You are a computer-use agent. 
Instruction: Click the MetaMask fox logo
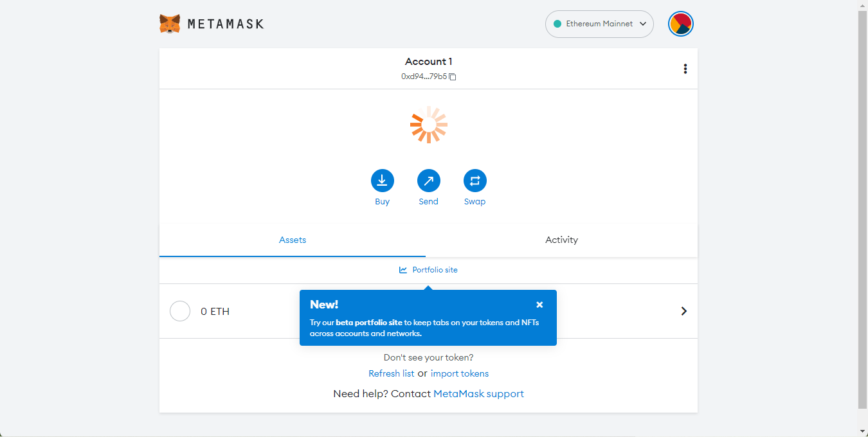pyautogui.click(x=170, y=24)
